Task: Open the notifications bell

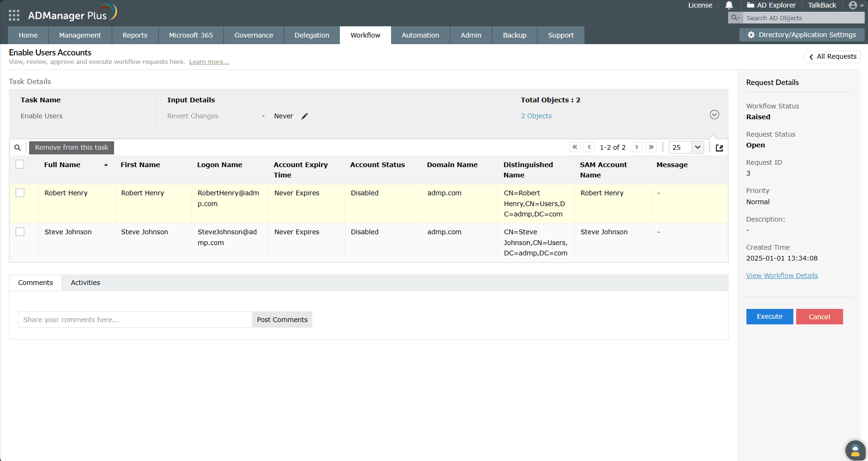Action: coord(729,5)
